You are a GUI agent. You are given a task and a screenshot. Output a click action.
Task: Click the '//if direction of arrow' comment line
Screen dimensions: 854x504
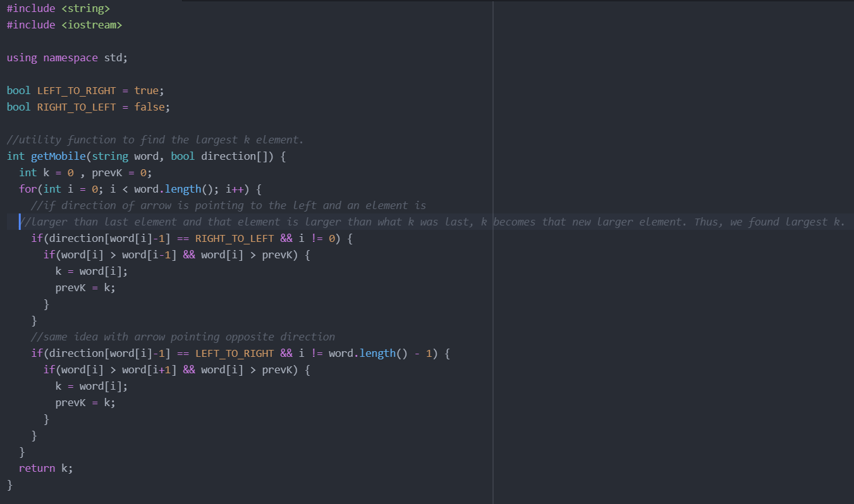229,206
